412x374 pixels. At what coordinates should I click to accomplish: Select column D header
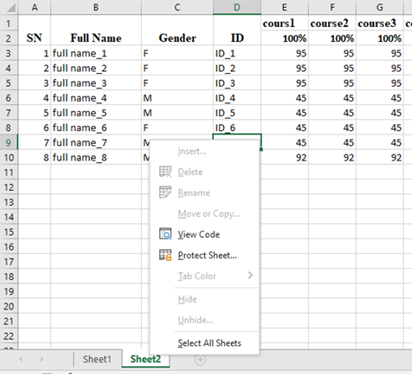(x=237, y=7)
